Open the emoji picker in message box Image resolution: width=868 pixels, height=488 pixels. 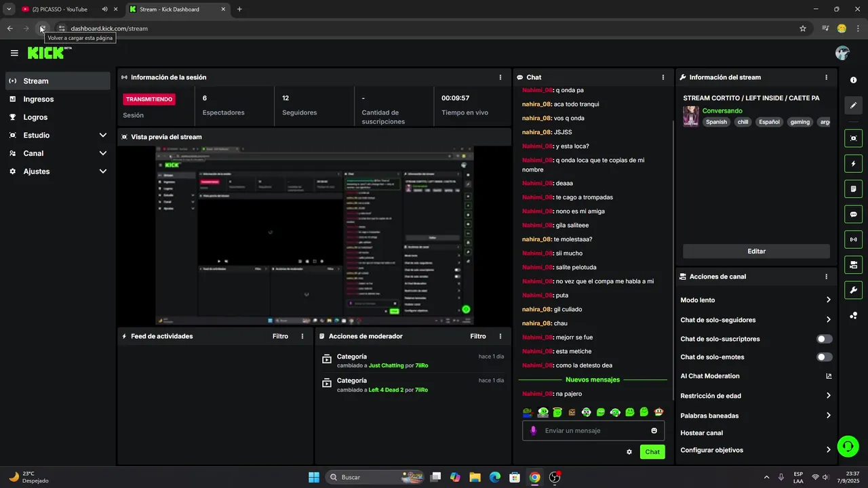(654, 430)
